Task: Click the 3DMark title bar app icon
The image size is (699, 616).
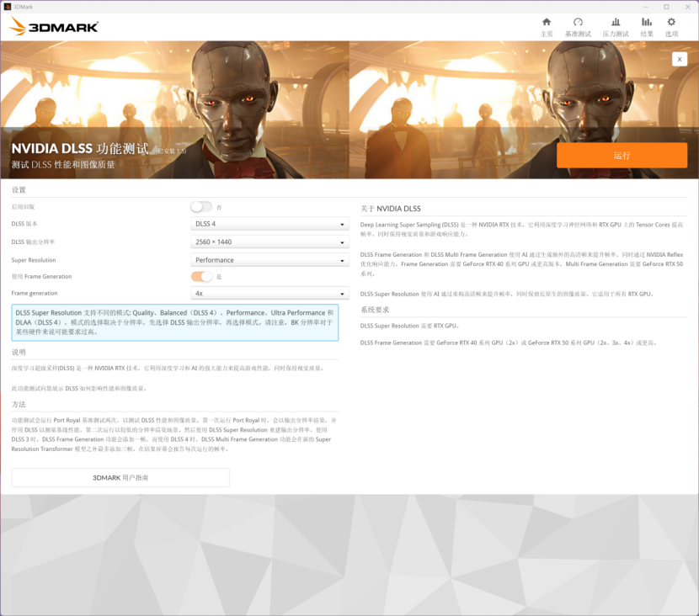Action: point(8,7)
